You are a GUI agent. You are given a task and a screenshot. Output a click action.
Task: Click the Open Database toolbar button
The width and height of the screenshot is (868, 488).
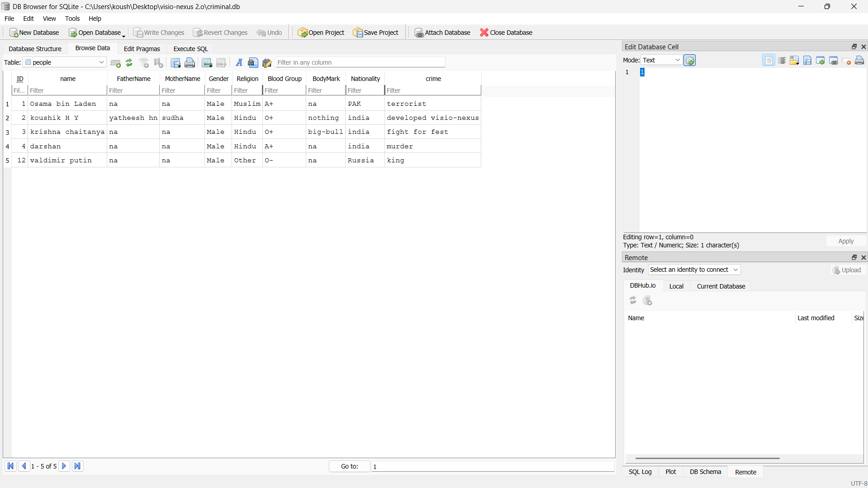point(95,33)
